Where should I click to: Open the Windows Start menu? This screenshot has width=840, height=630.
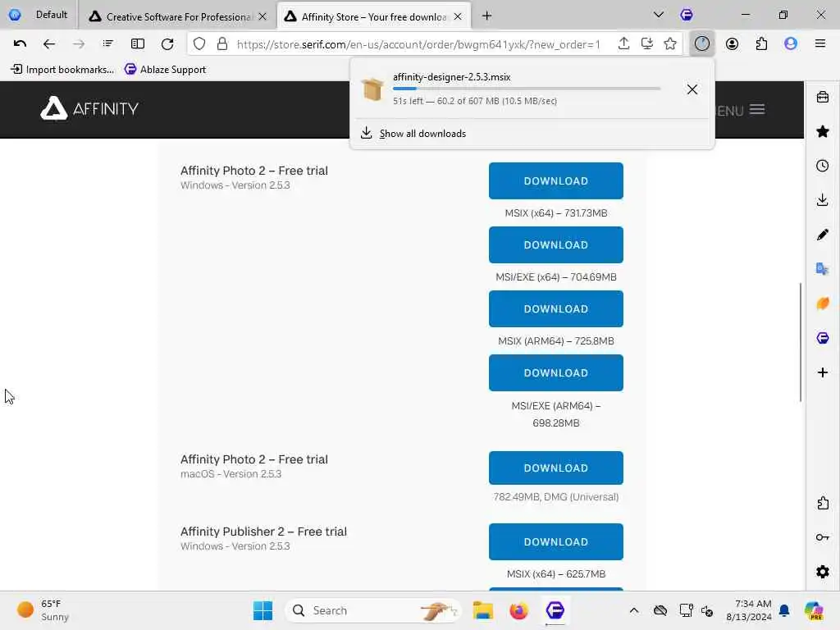pos(262,610)
